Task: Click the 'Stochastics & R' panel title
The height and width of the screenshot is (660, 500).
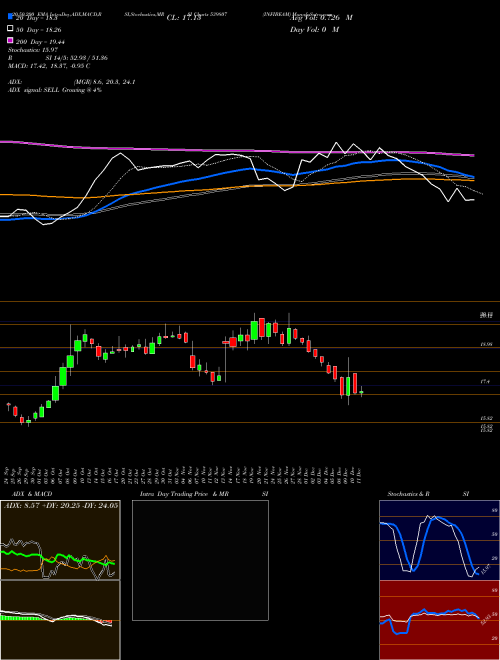Action: [x=408, y=494]
